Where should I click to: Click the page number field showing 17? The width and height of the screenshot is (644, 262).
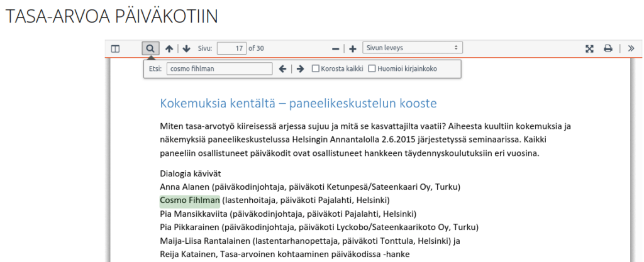point(231,48)
